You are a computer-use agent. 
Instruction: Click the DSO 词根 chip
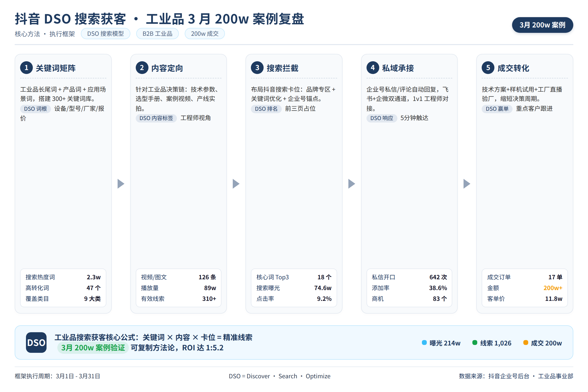(36, 109)
